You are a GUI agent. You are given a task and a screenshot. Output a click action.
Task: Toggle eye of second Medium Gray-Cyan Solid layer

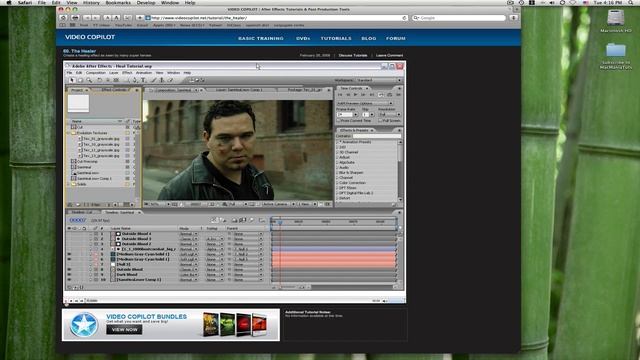click(x=69, y=259)
